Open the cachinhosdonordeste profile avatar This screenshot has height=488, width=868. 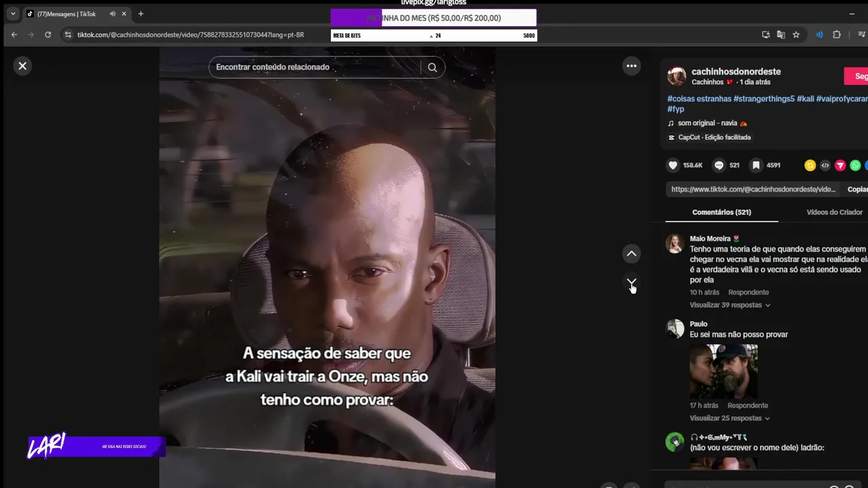click(676, 76)
